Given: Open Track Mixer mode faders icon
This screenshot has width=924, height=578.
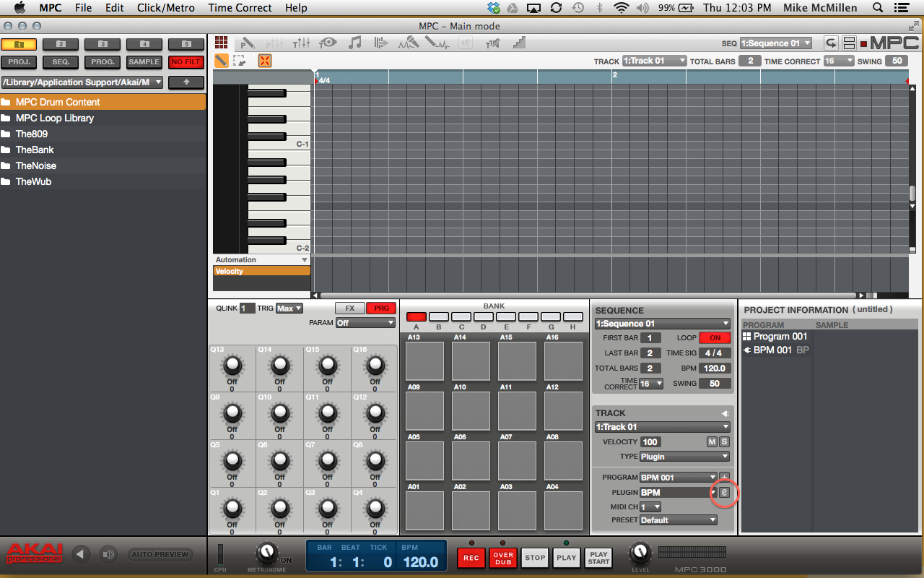Looking at the screenshot, I should click(302, 43).
